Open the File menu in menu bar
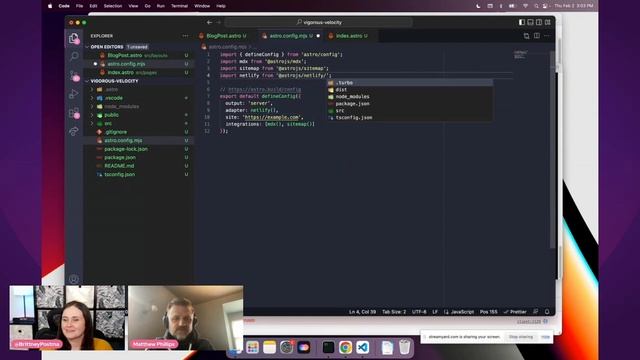 [79, 6]
